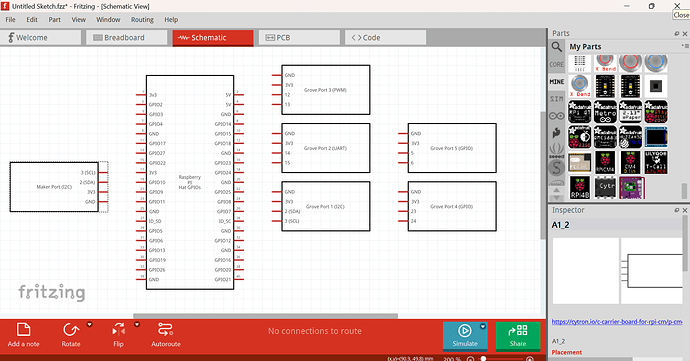Open the Rotate options dropdown arrow

89,324
